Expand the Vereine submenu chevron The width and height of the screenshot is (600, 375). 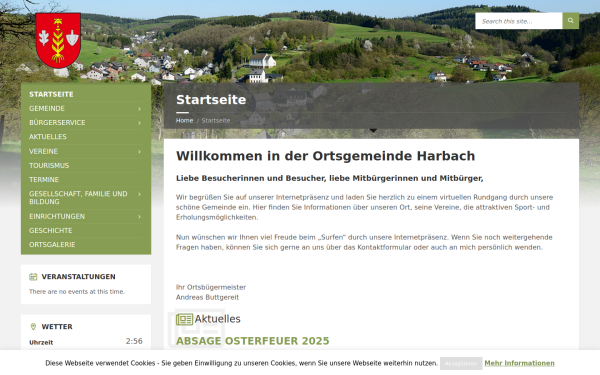[139, 152]
